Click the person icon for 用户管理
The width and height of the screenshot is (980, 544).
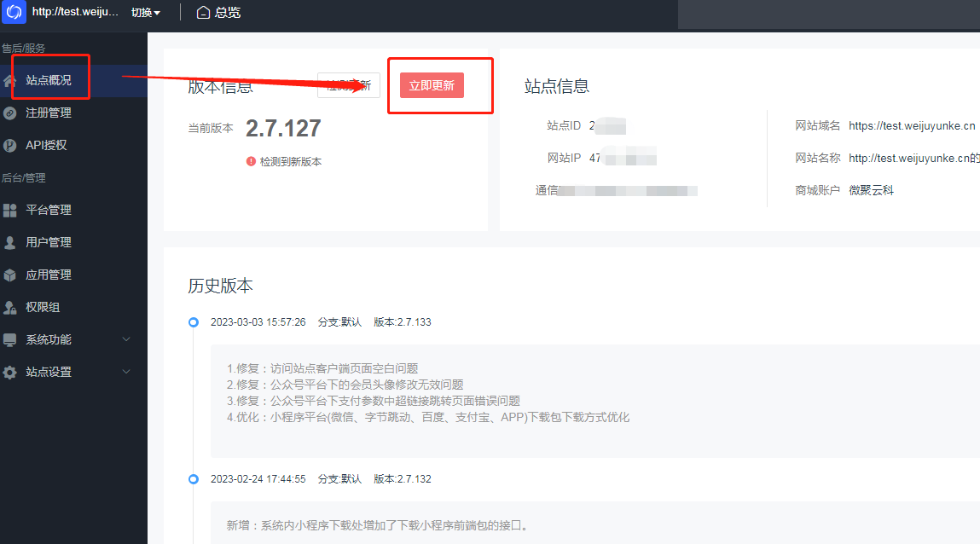coord(9,243)
